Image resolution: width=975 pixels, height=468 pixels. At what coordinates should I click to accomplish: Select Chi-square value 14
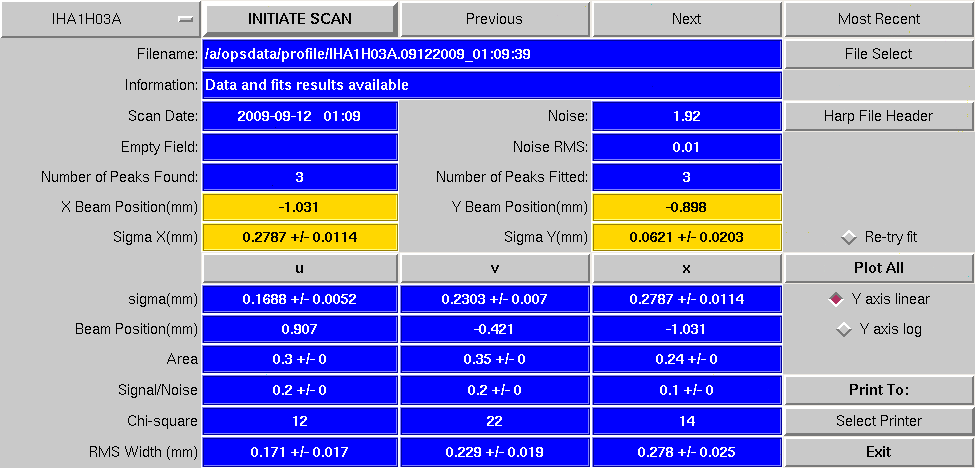coord(686,421)
